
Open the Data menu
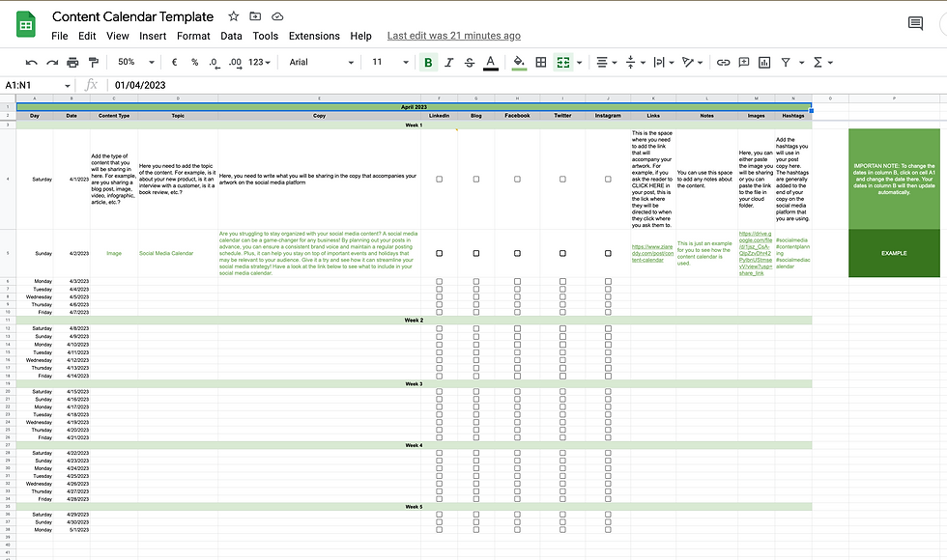[x=231, y=36]
